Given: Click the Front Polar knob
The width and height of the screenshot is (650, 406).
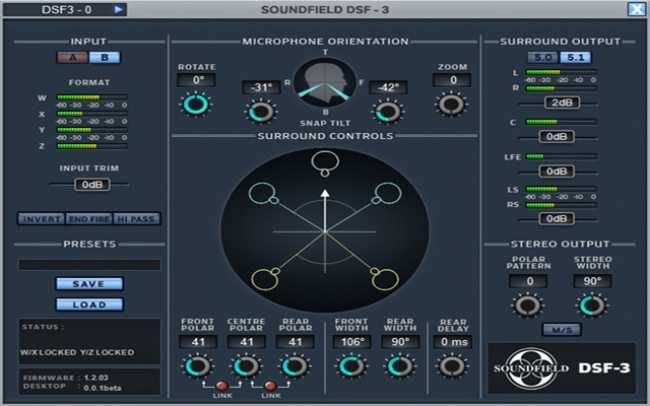Looking at the screenshot, I should (197, 367).
